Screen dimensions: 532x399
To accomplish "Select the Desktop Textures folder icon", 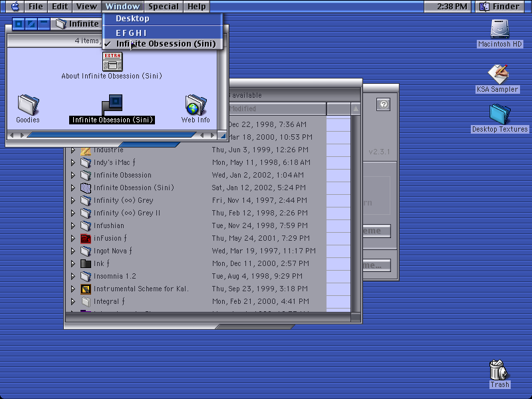I will pos(500,114).
